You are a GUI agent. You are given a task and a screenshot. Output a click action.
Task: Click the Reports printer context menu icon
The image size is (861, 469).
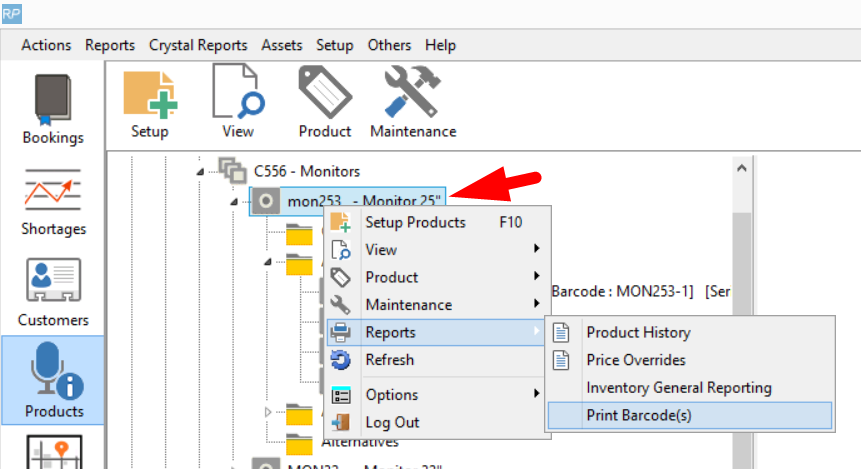[340, 332]
